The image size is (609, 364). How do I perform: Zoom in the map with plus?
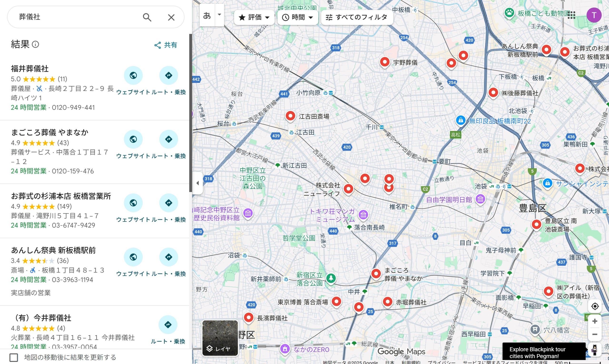(x=594, y=321)
